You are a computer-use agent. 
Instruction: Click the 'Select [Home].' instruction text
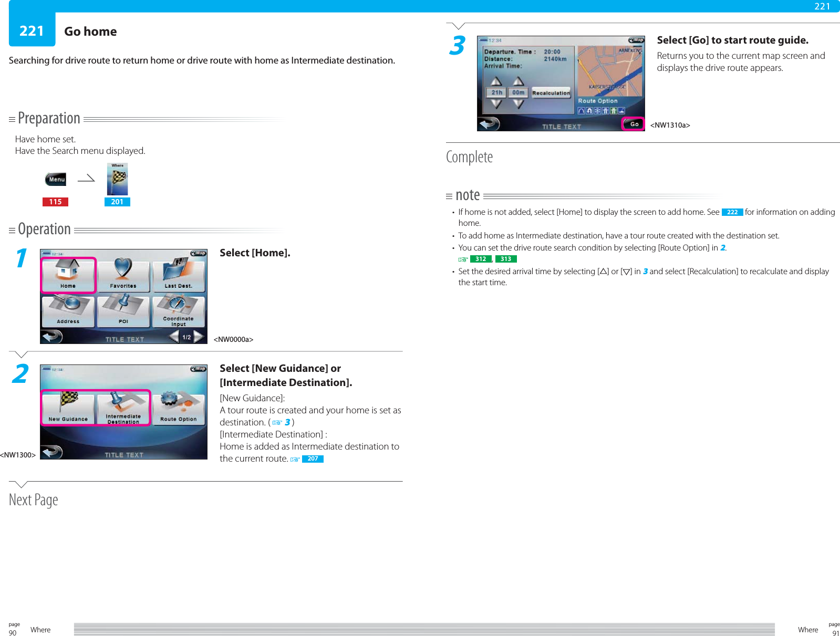point(255,253)
